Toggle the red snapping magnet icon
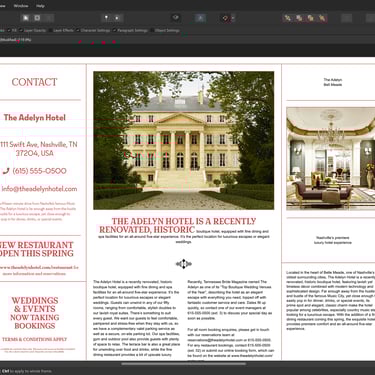375x375 pixels. [x=225, y=18]
